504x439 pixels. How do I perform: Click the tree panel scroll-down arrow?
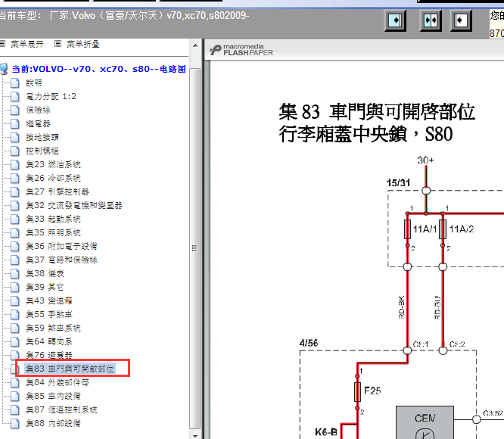pyautogui.click(x=195, y=435)
